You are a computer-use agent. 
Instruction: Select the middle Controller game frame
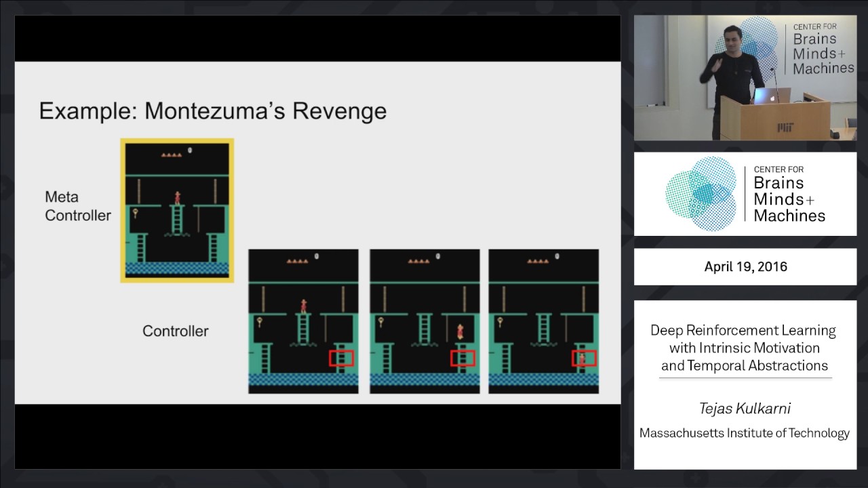[425, 321]
